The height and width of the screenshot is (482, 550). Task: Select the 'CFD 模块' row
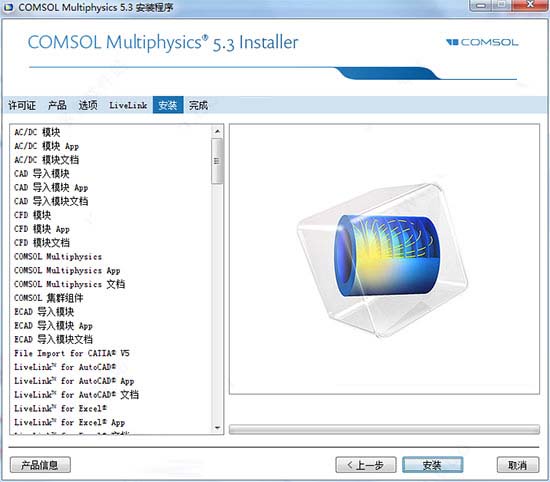point(111,215)
